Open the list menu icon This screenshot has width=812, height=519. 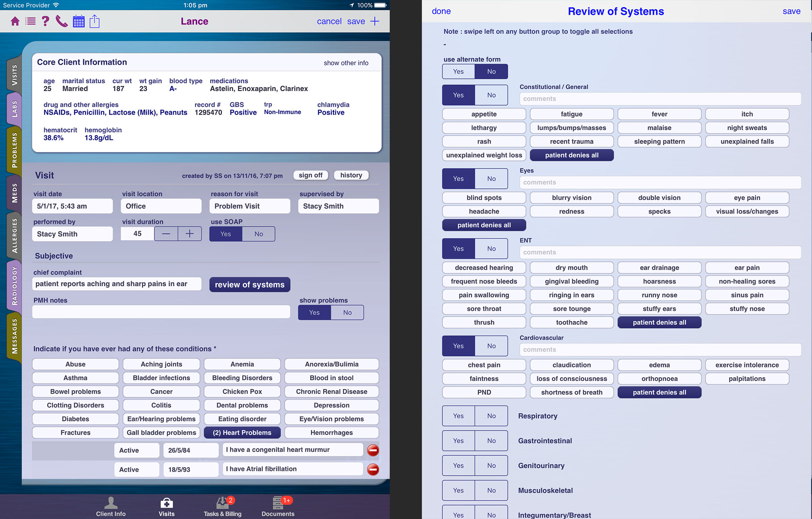[31, 21]
